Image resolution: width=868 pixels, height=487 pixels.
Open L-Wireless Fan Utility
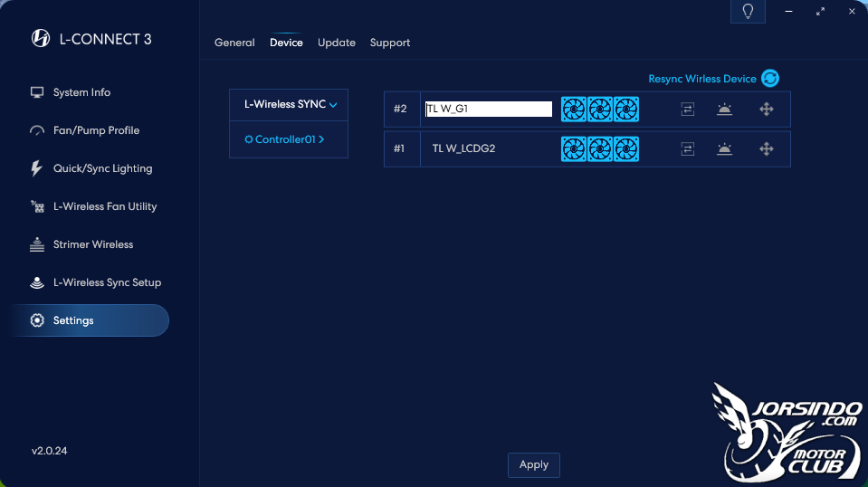point(105,206)
